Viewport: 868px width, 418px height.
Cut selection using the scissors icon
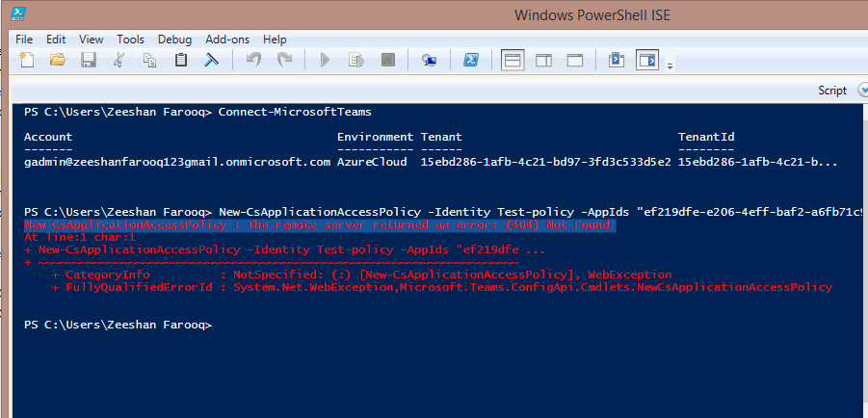pos(118,60)
